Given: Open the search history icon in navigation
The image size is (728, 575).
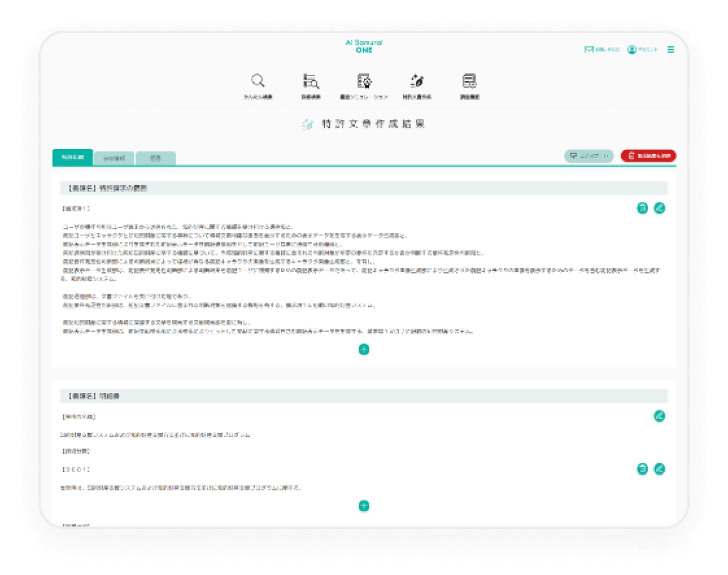Looking at the screenshot, I should (x=469, y=80).
